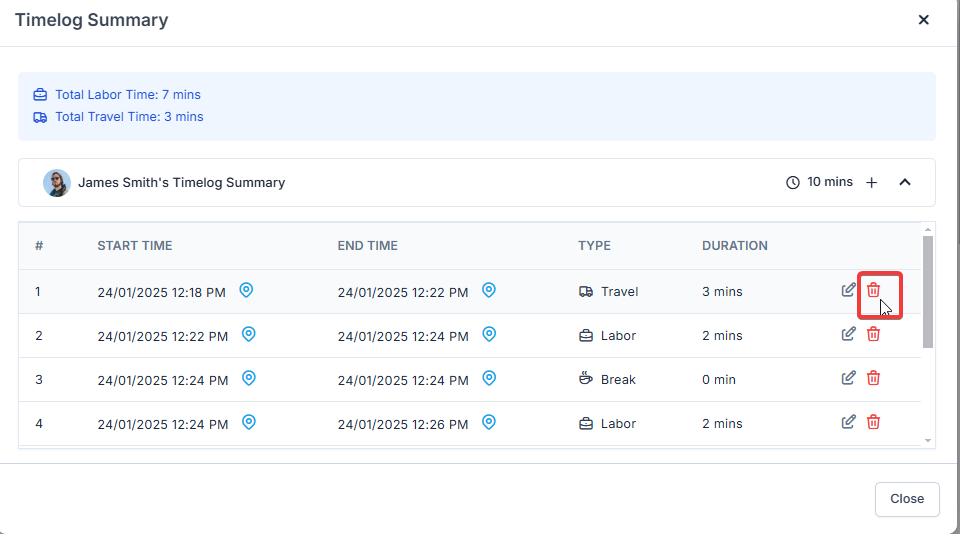Click the 10 mins total duration text
The image size is (960, 534).
[x=830, y=182]
